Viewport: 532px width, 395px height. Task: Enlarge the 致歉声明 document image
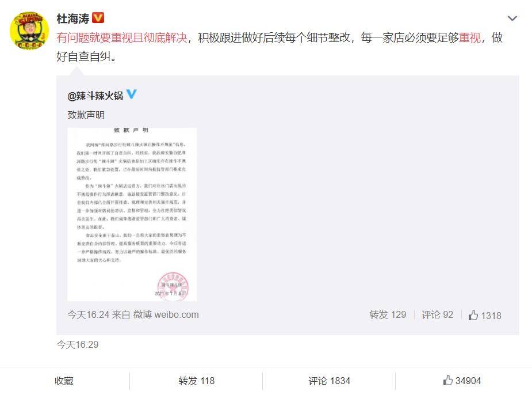click(132, 214)
